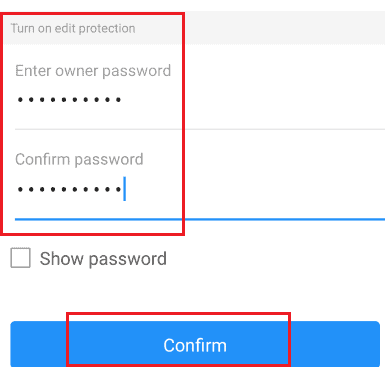Click the gray header bar right of title

pos(283,28)
